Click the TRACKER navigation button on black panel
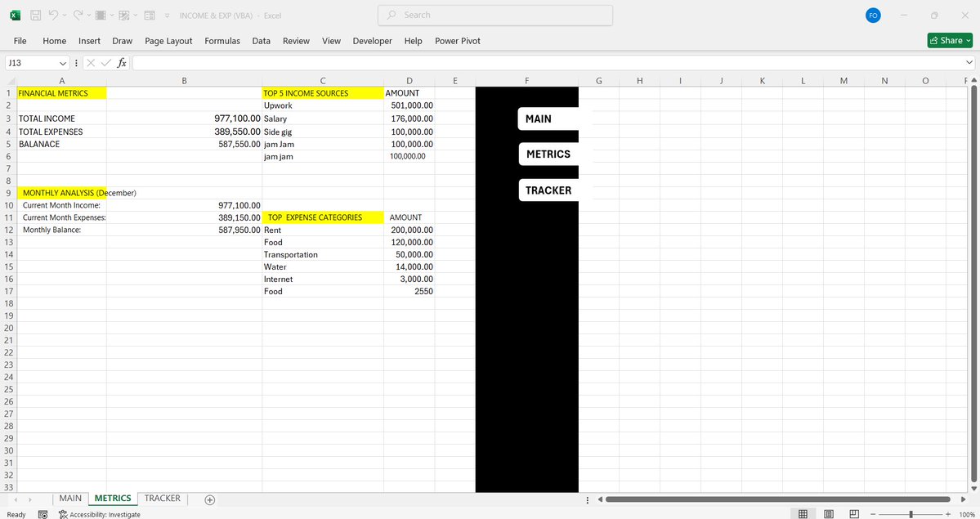This screenshot has width=980, height=519. (x=548, y=190)
